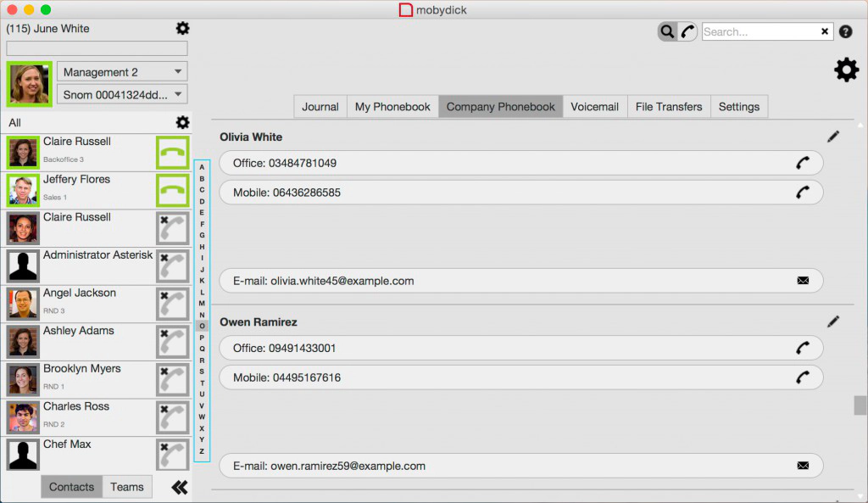The width and height of the screenshot is (868, 503).
Task: Open the large settings gear icon
Action: click(846, 70)
